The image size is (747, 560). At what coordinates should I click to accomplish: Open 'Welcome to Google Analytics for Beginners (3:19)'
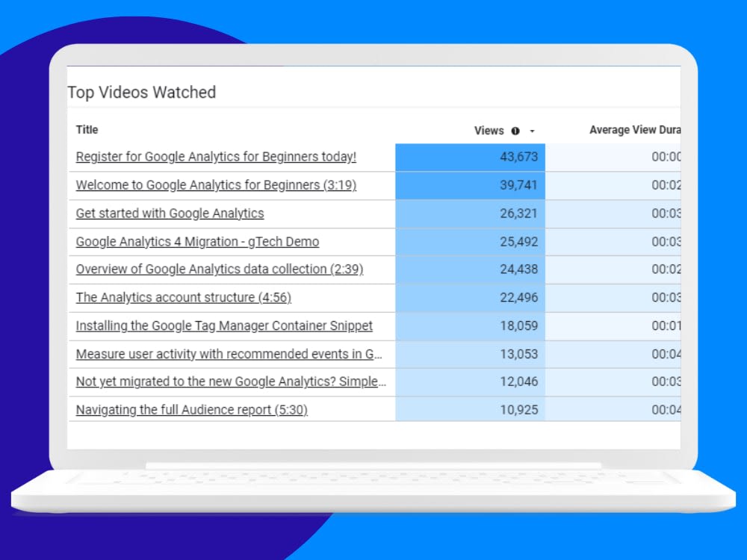(214, 185)
